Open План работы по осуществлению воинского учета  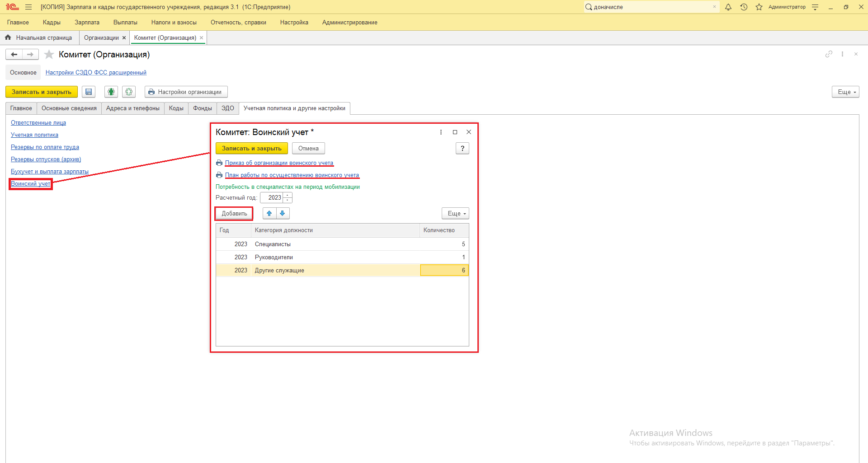click(x=292, y=175)
